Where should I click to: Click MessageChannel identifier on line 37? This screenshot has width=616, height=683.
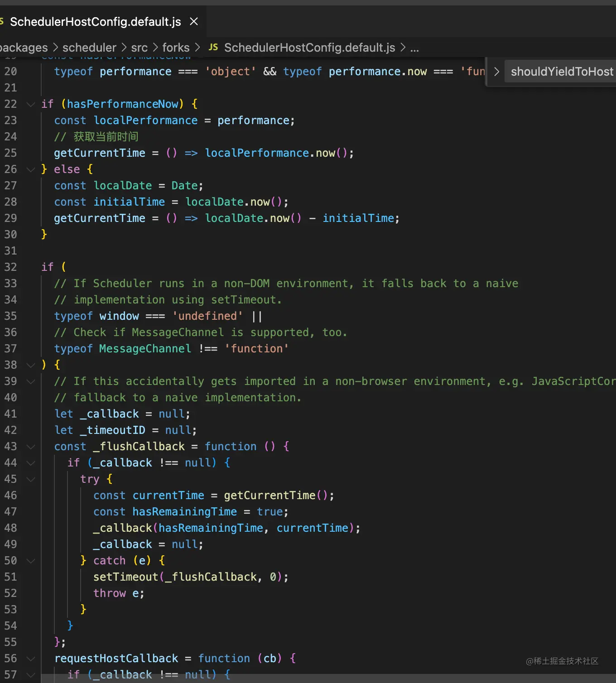(x=145, y=349)
